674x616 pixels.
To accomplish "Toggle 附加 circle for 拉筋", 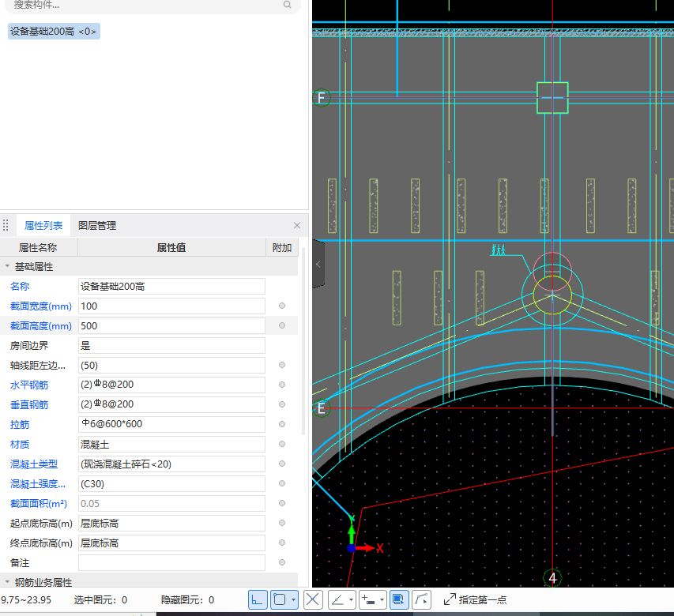I will (x=282, y=424).
